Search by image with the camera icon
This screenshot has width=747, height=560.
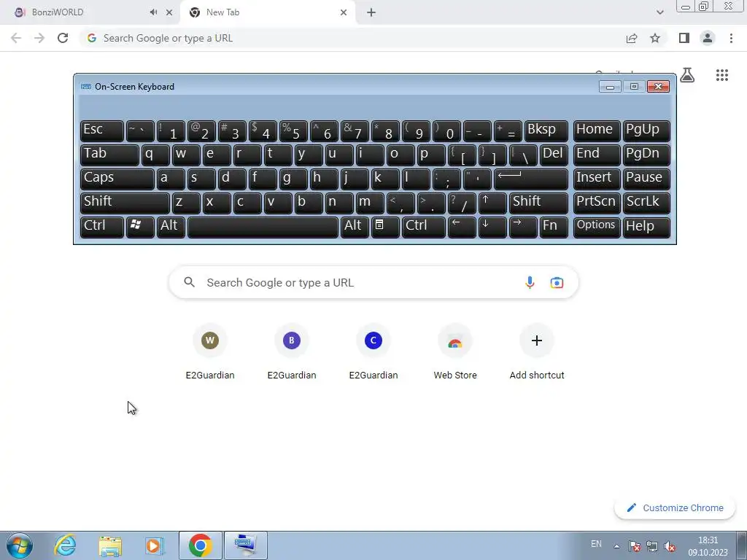[557, 282]
